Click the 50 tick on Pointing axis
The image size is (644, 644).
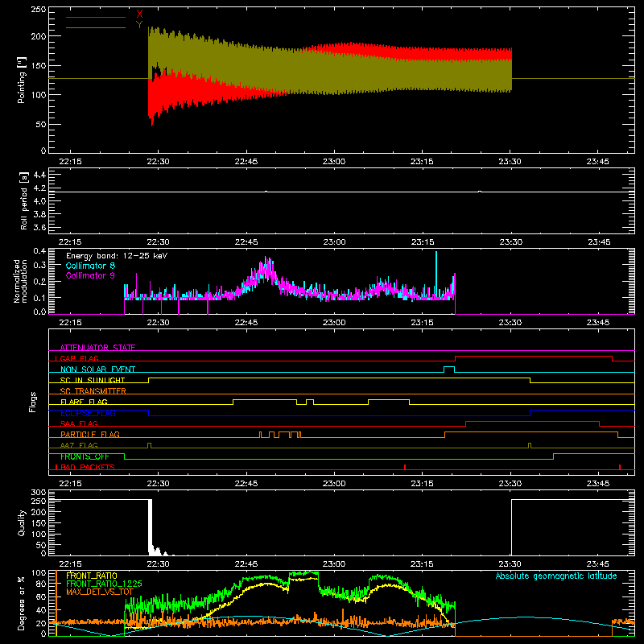coord(41,125)
